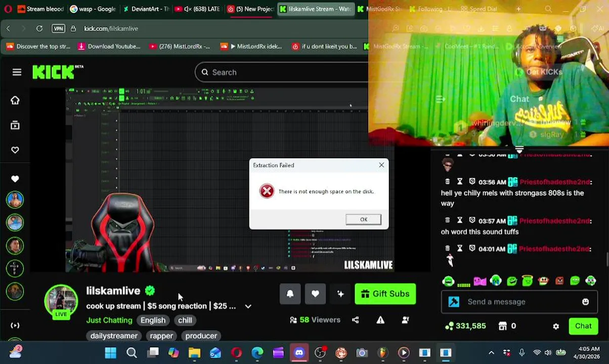Click the 331,585 channel points balance

465,326
